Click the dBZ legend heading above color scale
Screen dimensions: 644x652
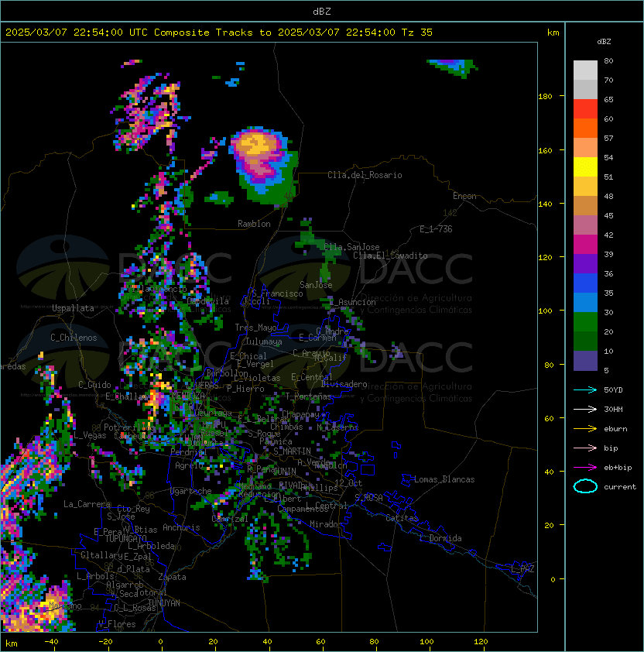pyautogui.click(x=604, y=42)
